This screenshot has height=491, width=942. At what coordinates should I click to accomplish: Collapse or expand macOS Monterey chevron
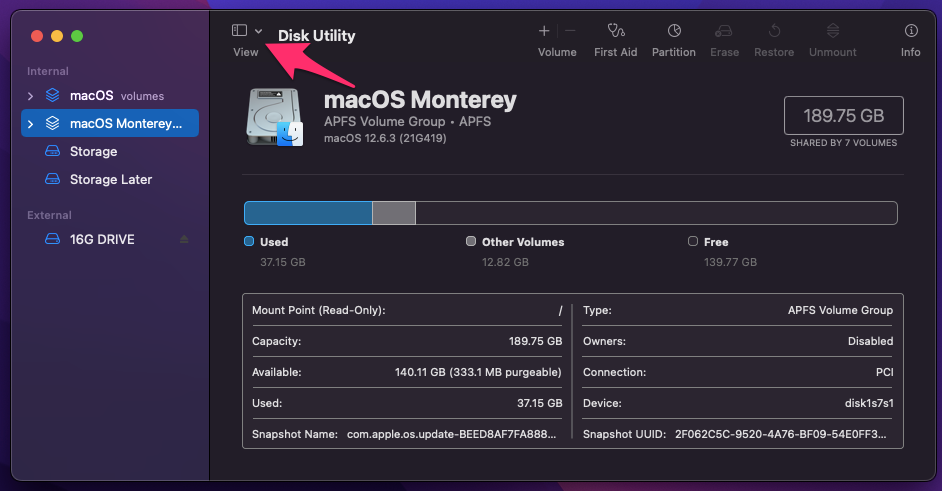pos(31,124)
